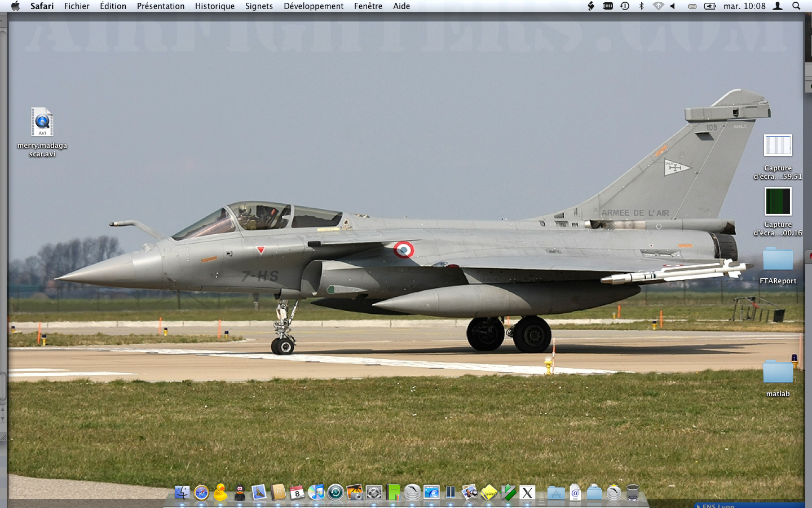Launch Finder from the dock
The width and height of the screenshot is (812, 508).
pos(182,493)
